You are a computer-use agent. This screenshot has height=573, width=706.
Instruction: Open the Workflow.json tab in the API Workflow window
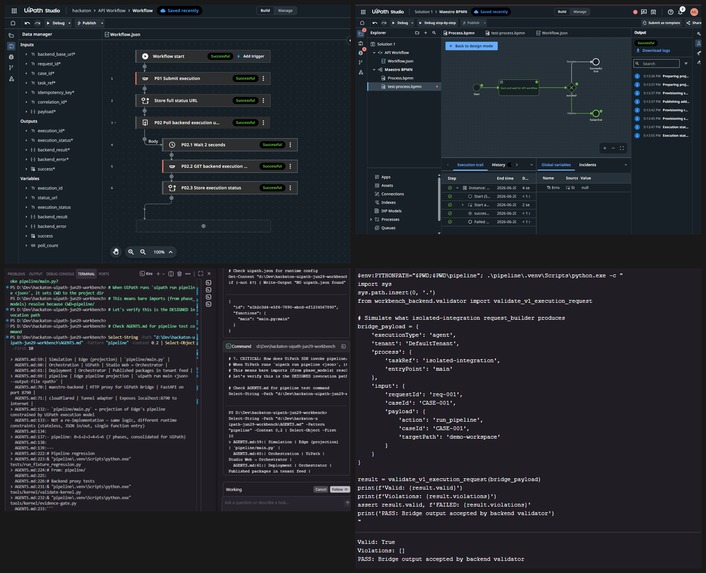[122, 34]
